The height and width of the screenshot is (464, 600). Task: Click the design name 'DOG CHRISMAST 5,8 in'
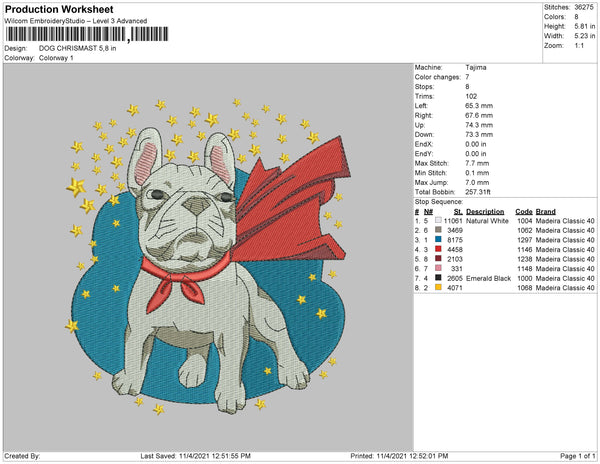click(78, 49)
